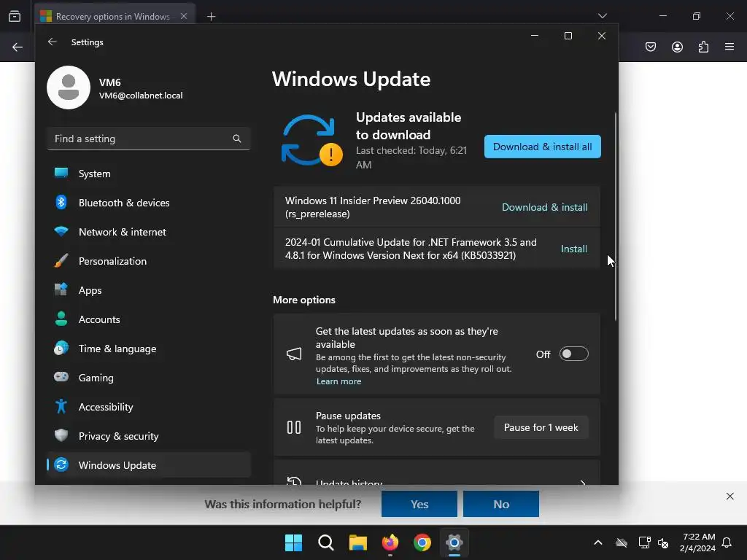This screenshot has height=560, width=747.
Task: Click the Find a setting search box
Action: [x=149, y=139]
